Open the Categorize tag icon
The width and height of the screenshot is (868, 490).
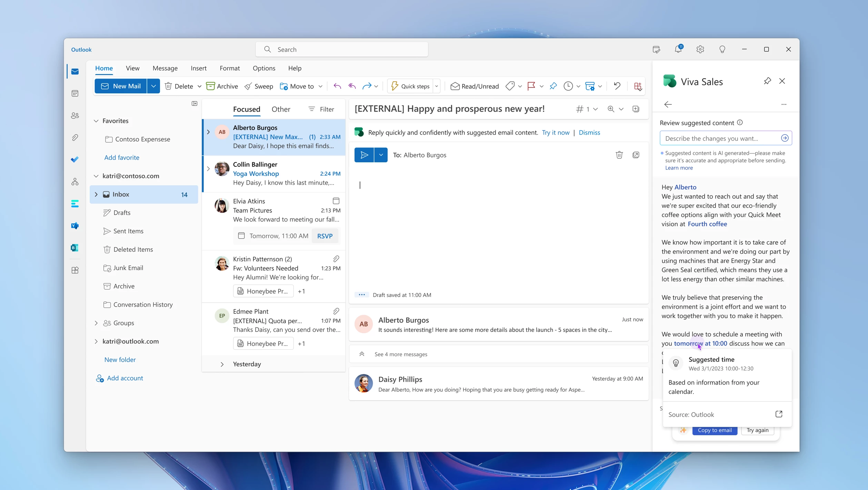(x=511, y=86)
